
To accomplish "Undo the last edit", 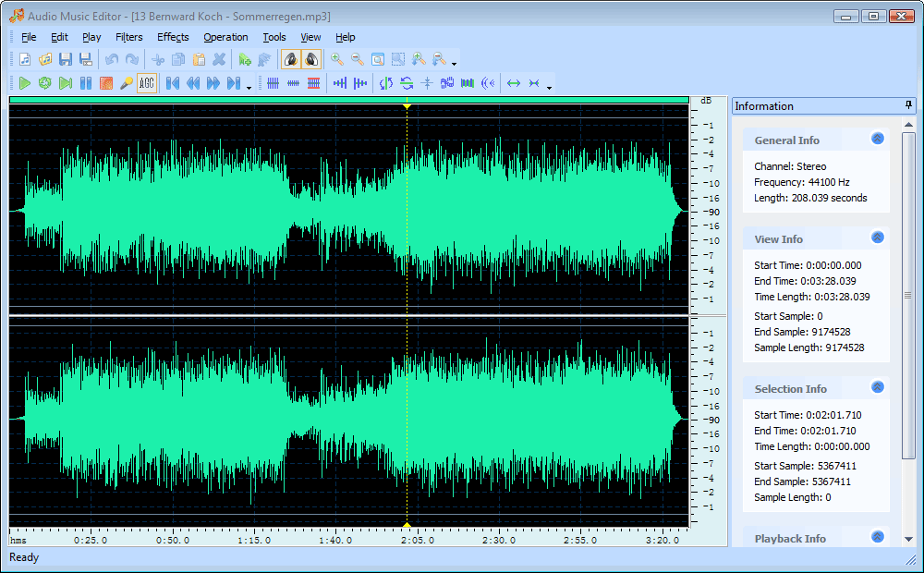I will tap(112, 59).
